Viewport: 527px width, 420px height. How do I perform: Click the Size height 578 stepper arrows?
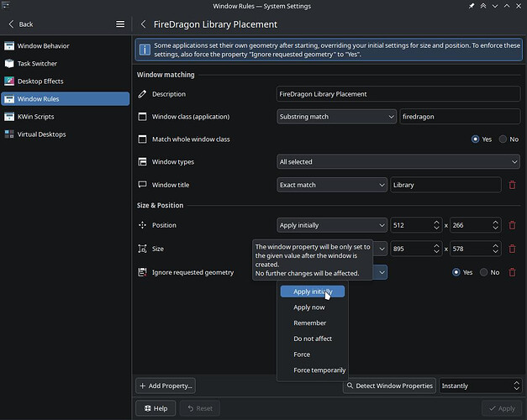pyautogui.click(x=495, y=249)
